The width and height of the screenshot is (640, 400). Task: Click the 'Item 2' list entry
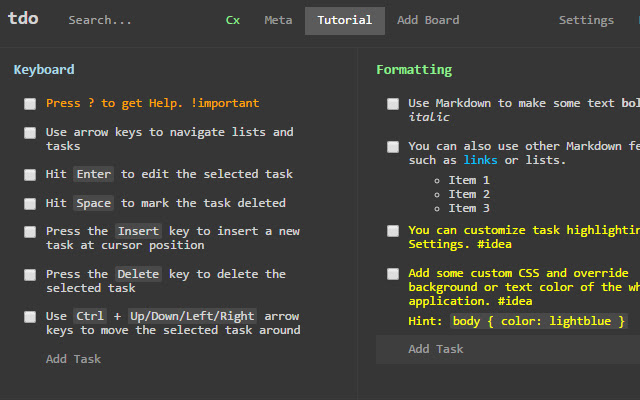click(469, 194)
